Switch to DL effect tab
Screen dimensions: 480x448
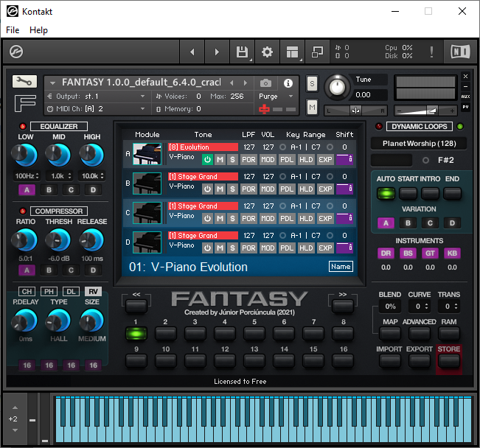coord(71,291)
